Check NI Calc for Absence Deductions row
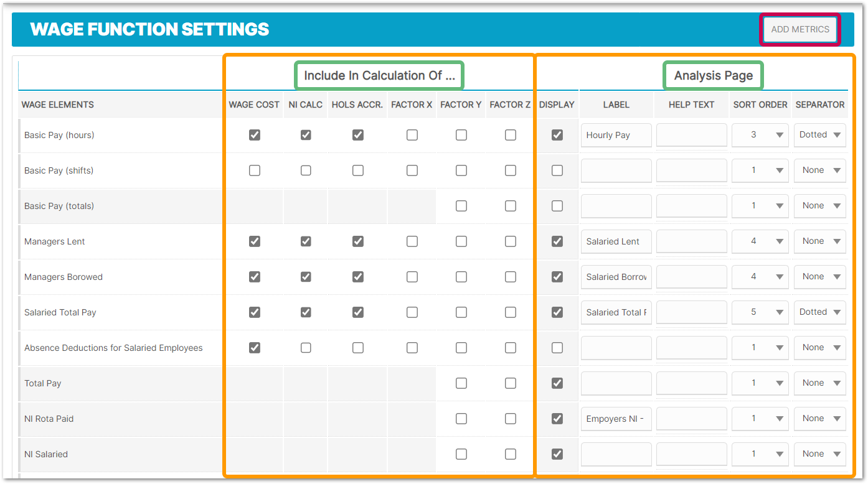This screenshot has height=484, width=868. pyautogui.click(x=306, y=348)
